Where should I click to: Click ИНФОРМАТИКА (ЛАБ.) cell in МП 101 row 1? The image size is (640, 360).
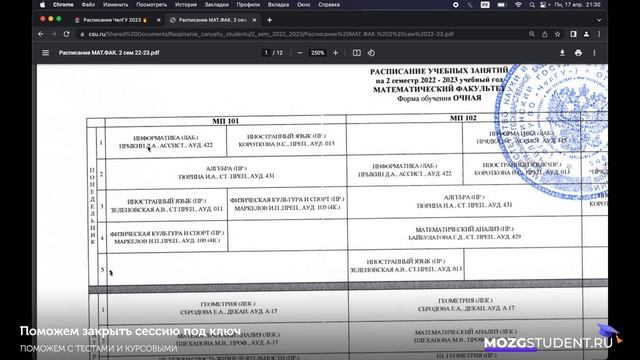166,142
